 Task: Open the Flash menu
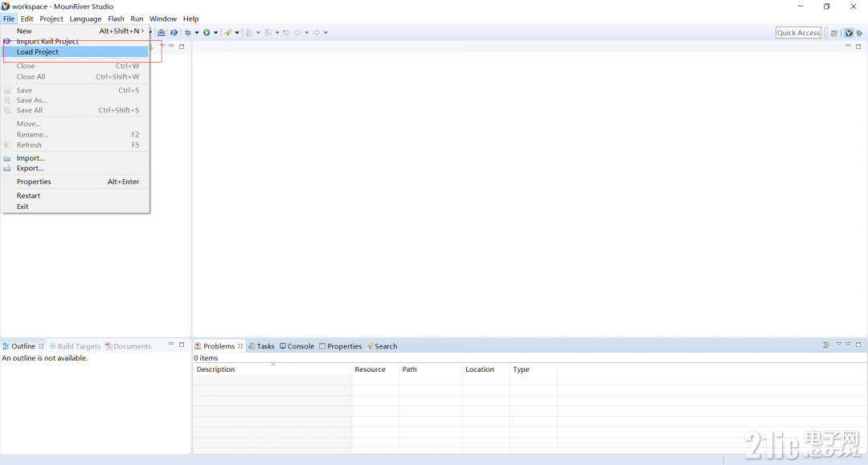pyautogui.click(x=117, y=18)
